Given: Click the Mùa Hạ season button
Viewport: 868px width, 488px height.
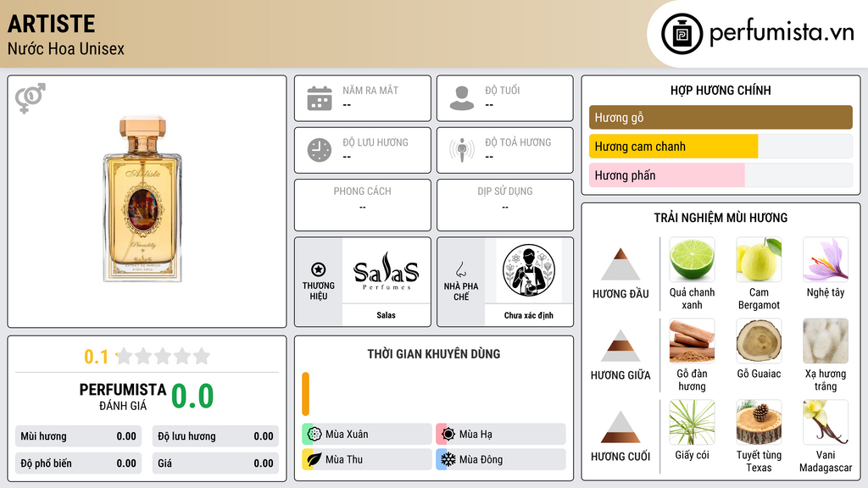Looking at the screenshot, I should coord(501,435).
